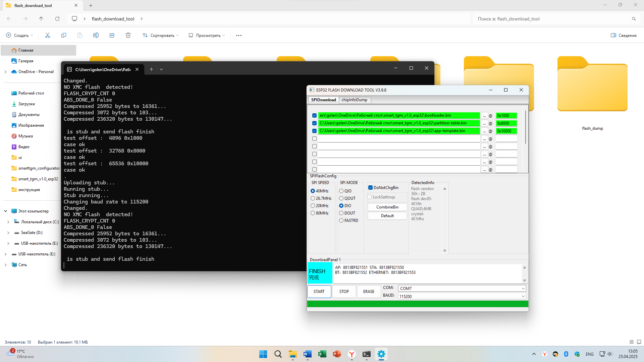Open the BAUD rate dropdown
644x362 pixels.
point(523,296)
